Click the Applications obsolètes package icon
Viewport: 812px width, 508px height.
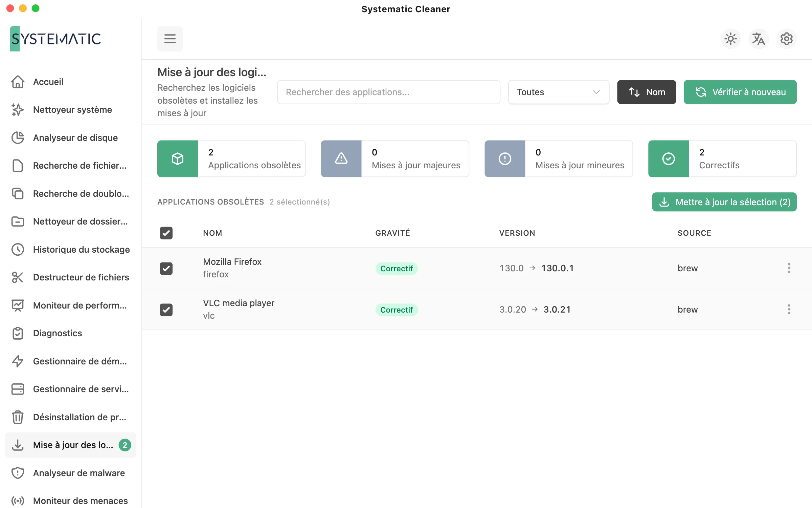178,158
